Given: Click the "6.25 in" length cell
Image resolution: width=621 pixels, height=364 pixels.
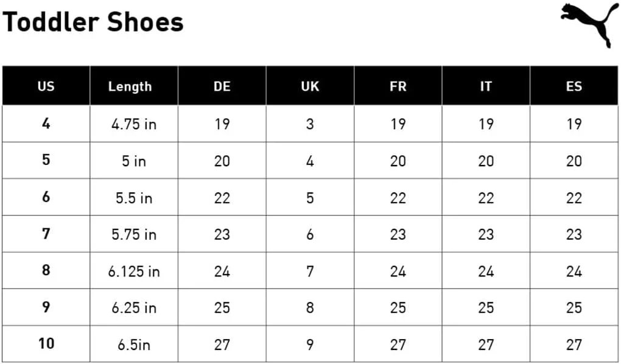Looking at the screenshot, I should point(134,307).
